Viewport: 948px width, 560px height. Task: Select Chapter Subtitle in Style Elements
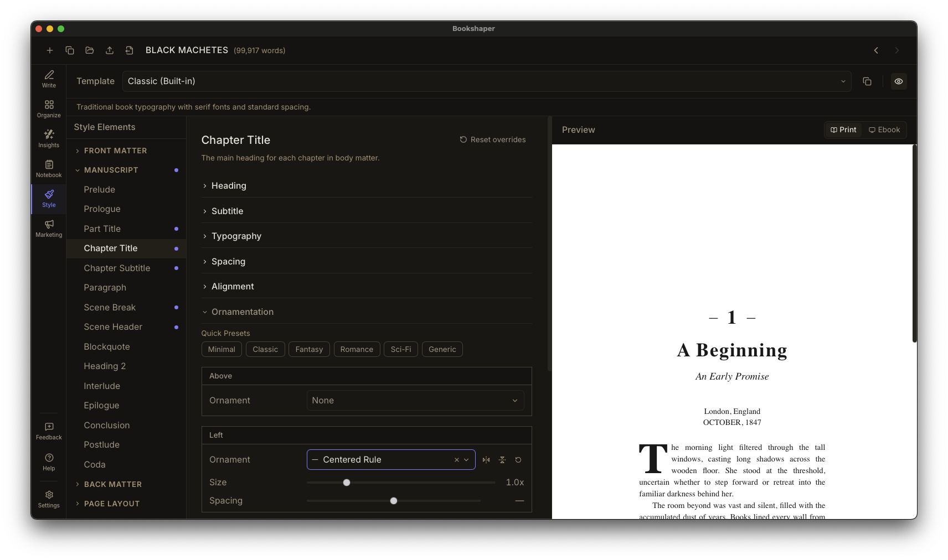point(117,268)
